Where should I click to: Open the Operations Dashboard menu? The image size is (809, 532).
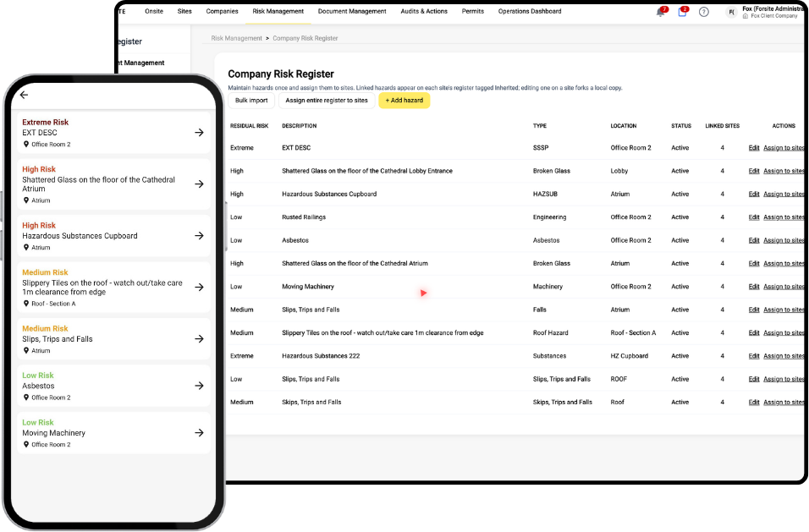(530, 11)
